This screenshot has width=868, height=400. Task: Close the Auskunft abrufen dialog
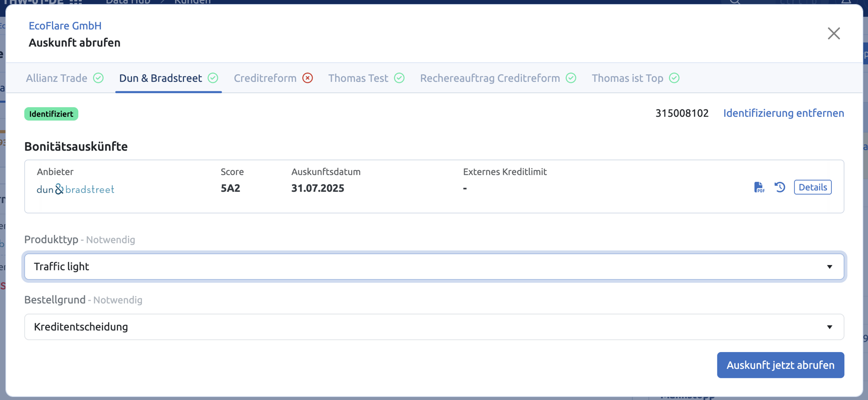pyautogui.click(x=834, y=33)
